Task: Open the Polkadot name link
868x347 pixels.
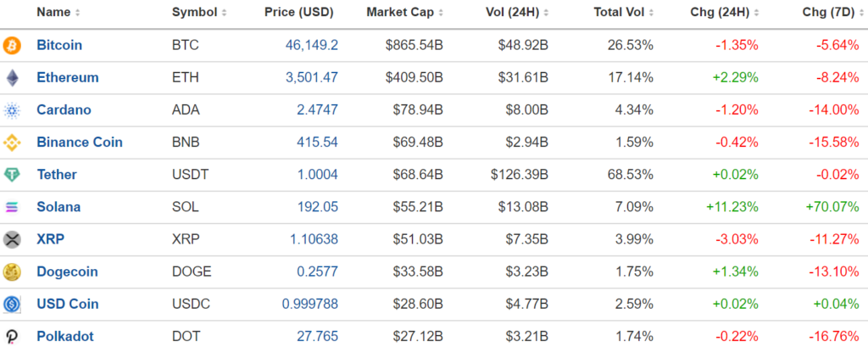Action: (64, 337)
